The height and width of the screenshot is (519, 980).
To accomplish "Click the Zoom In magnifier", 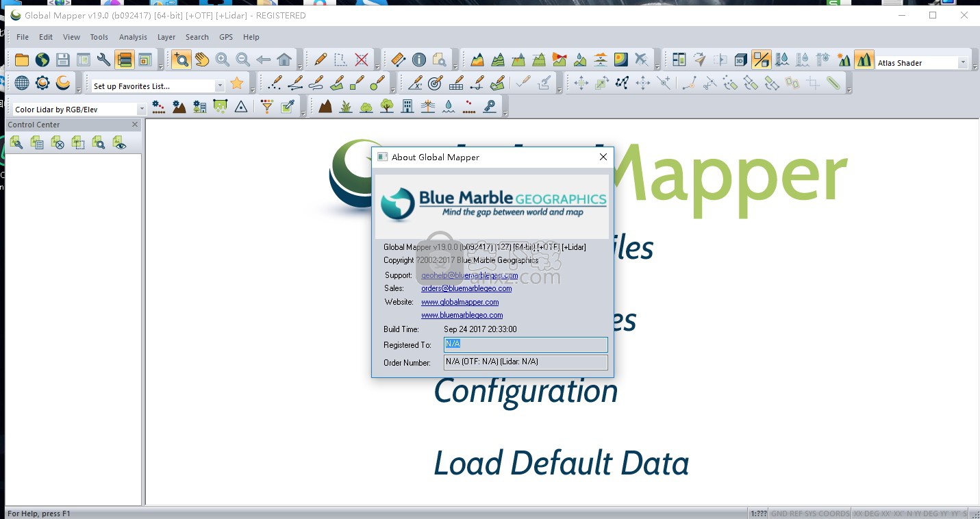I will click(222, 60).
